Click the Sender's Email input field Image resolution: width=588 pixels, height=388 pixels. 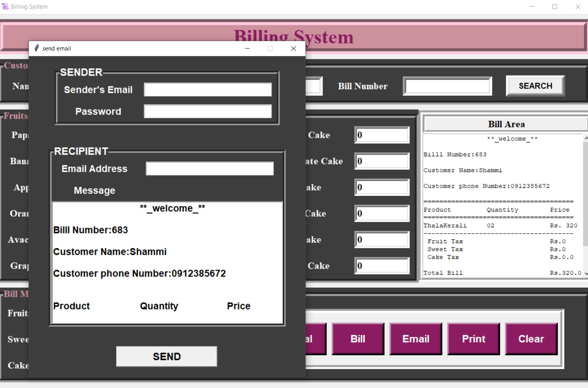(208, 90)
